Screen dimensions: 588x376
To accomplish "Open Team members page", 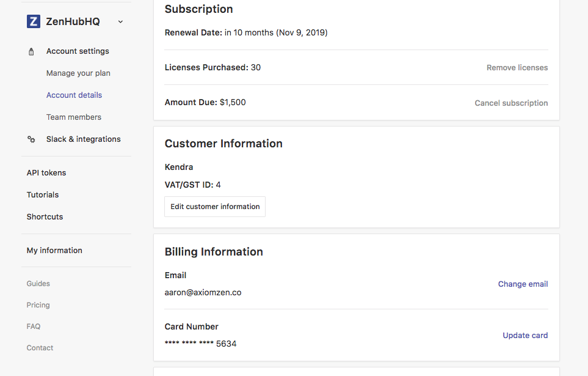I will (x=74, y=117).
